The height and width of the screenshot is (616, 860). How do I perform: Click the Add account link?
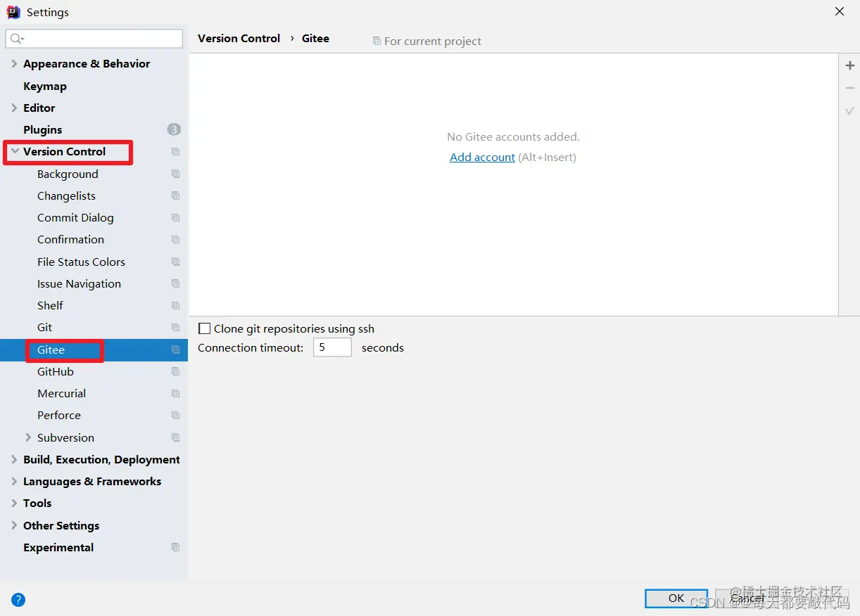482,157
